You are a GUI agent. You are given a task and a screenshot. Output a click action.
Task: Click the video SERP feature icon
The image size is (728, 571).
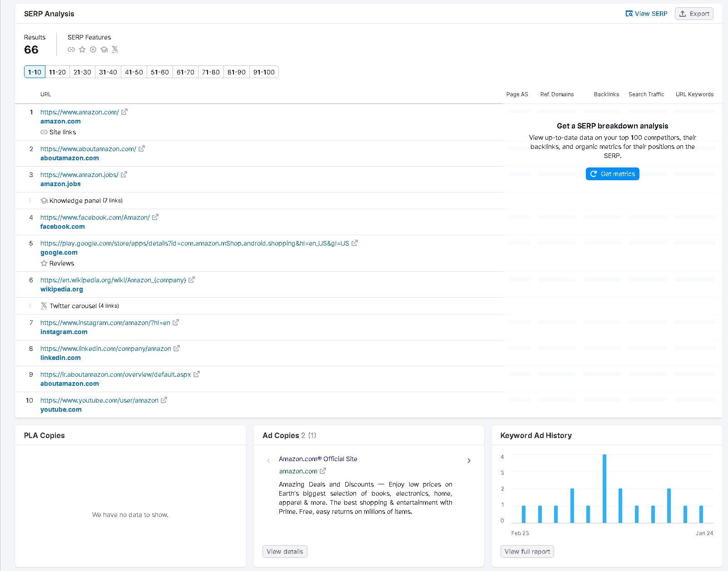[x=93, y=49]
